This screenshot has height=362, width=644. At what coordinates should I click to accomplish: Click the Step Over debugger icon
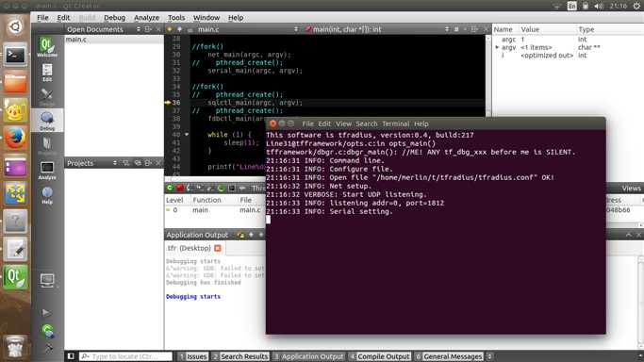pyautogui.click(x=190, y=188)
